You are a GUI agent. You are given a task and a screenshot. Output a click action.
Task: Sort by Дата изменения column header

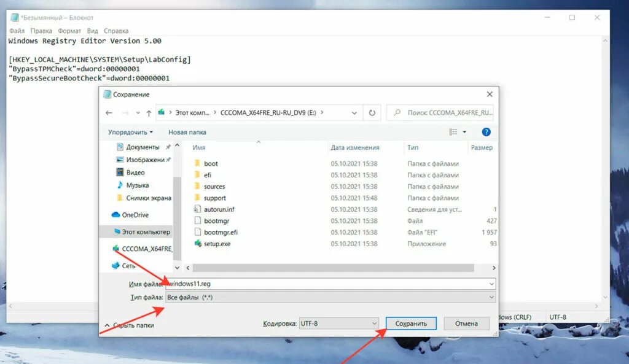[355, 147]
